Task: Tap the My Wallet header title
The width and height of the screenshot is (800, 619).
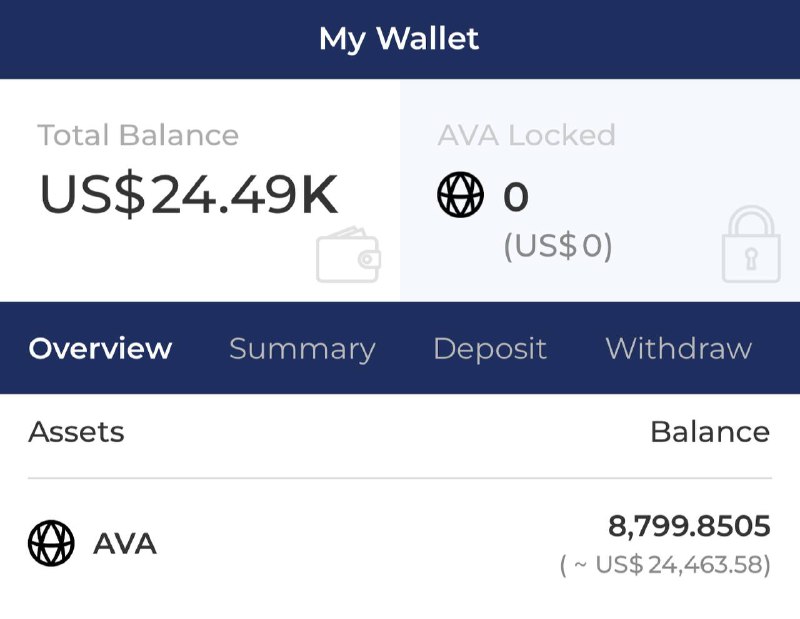Action: coord(399,39)
